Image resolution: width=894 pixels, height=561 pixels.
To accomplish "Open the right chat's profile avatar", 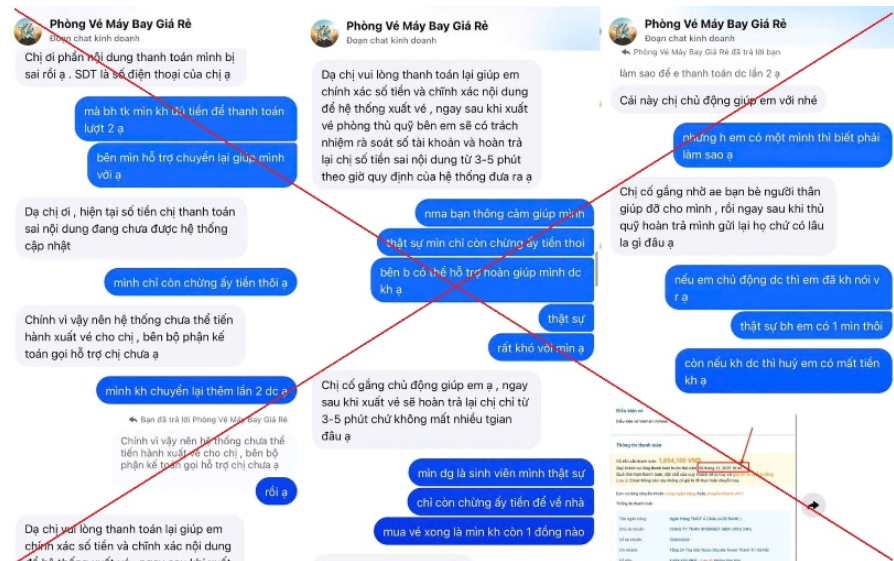I will 623,31.
